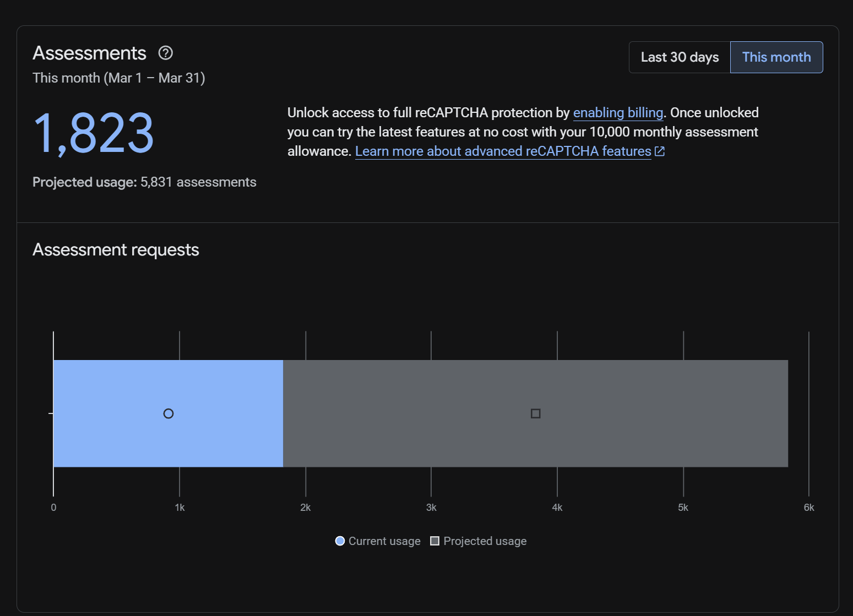Click the Projected usage 5,831 assessments text
This screenshot has width=853, height=616.
tap(144, 182)
